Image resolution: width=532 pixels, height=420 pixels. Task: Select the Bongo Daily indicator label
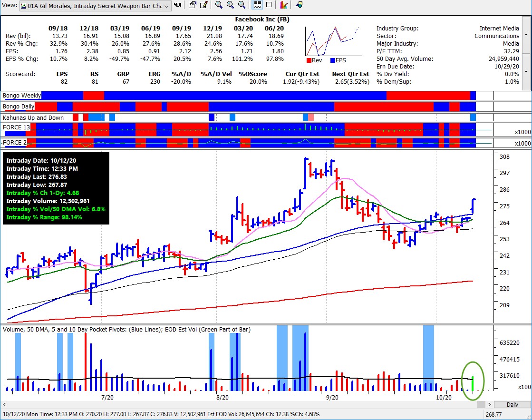(19, 106)
